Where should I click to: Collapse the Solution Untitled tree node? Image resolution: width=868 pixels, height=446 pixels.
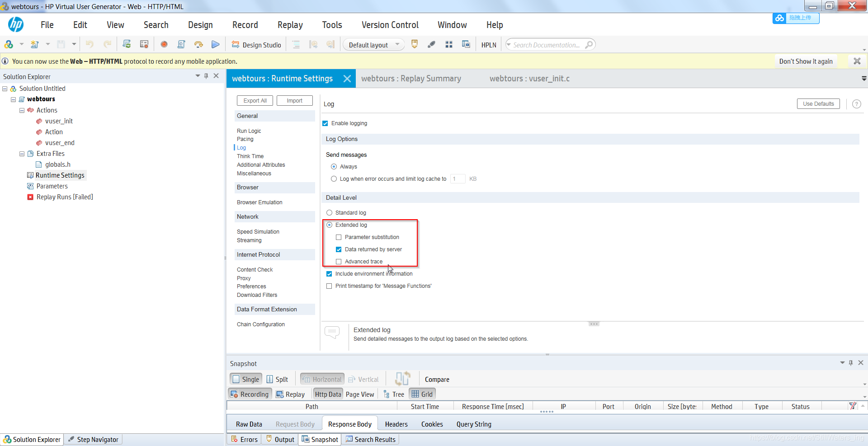click(x=5, y=89)
